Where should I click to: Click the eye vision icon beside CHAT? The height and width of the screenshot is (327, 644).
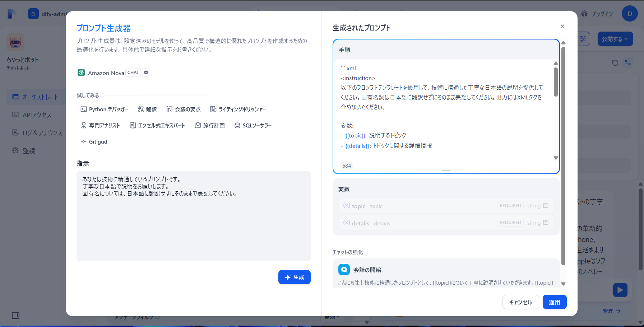point(146,73)
